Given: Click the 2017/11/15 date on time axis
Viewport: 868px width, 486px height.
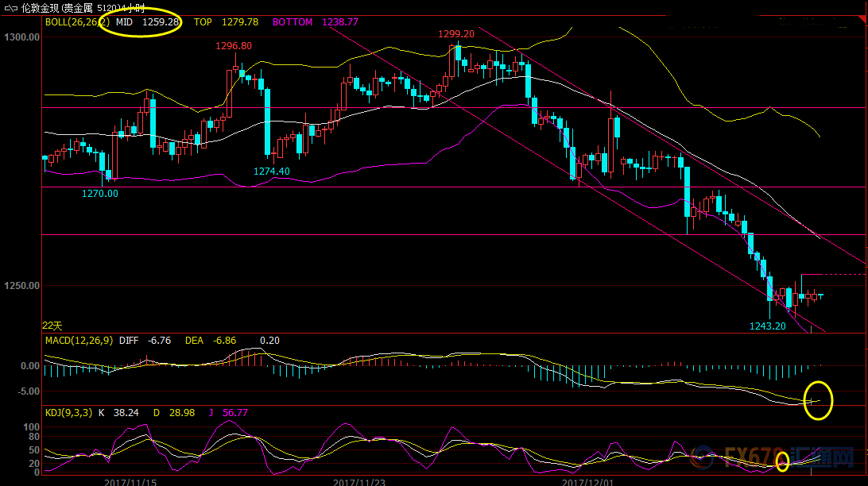Looking at the screenshot, I should point(130,481).
